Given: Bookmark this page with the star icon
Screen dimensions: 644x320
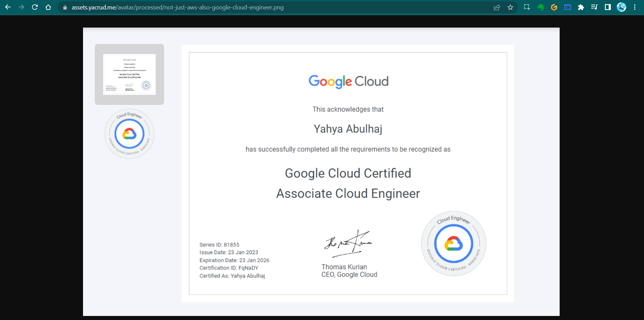Looking at the screenshot, I should click(510, 7).
